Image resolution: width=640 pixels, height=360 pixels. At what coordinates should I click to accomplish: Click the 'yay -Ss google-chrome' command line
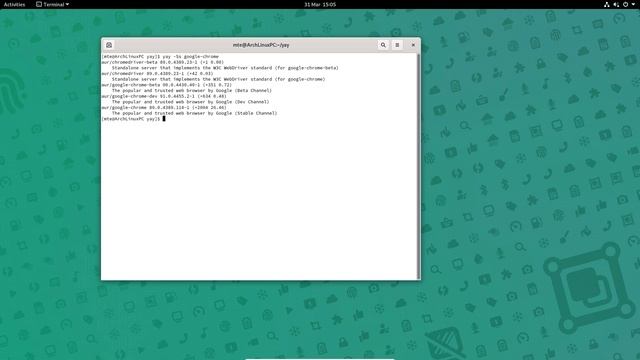pos(160,56)
